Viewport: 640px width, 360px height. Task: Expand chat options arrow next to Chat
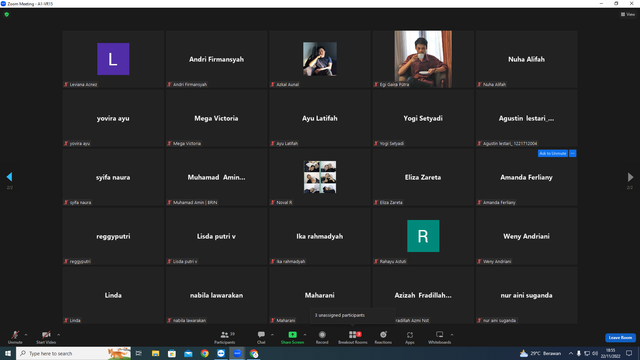click(272, 335)
